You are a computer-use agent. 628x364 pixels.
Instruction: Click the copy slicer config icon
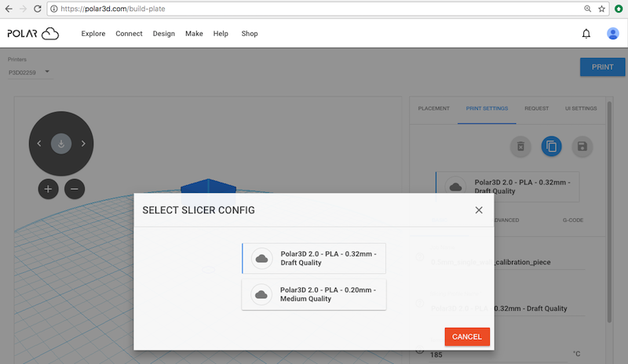point(552,147)
